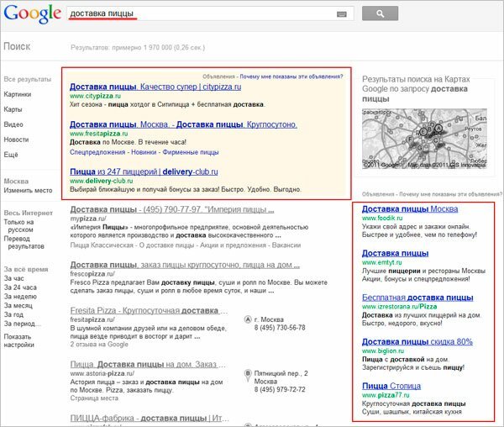504x427 pixels.
Task: Select Видео in left sidebar
Action: (13, 124)
